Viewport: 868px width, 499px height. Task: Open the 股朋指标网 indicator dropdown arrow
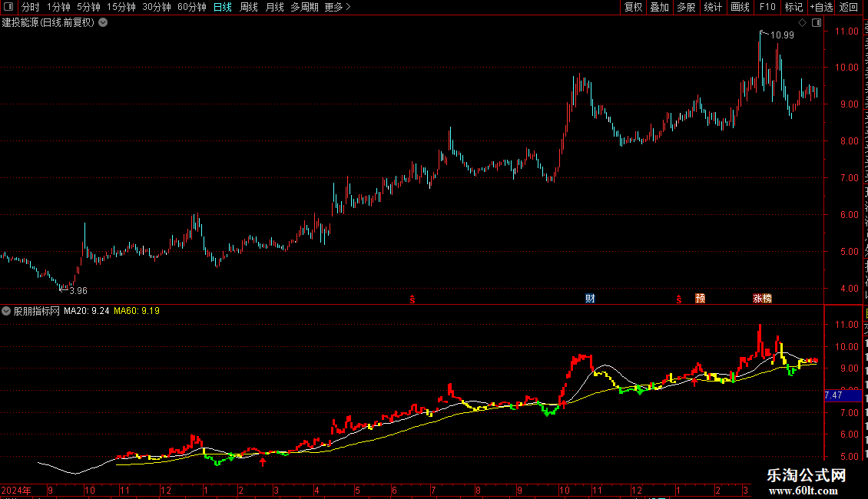[6, 311]
